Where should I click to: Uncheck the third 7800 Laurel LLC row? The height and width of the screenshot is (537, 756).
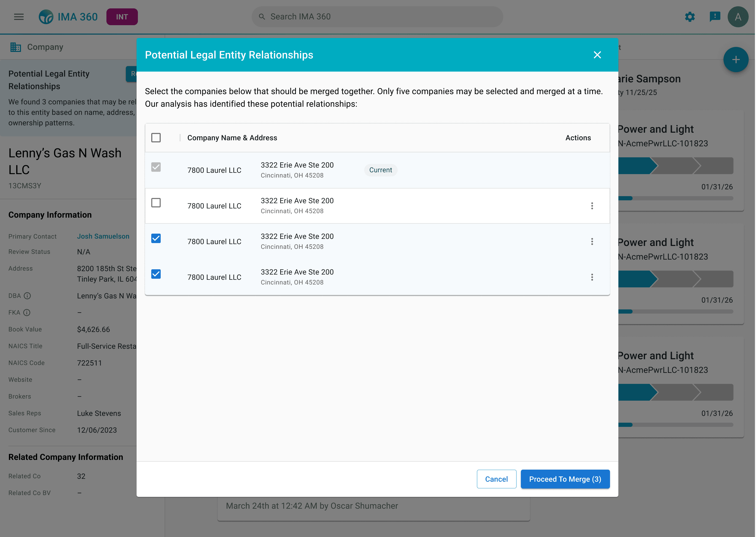point(156,238)
